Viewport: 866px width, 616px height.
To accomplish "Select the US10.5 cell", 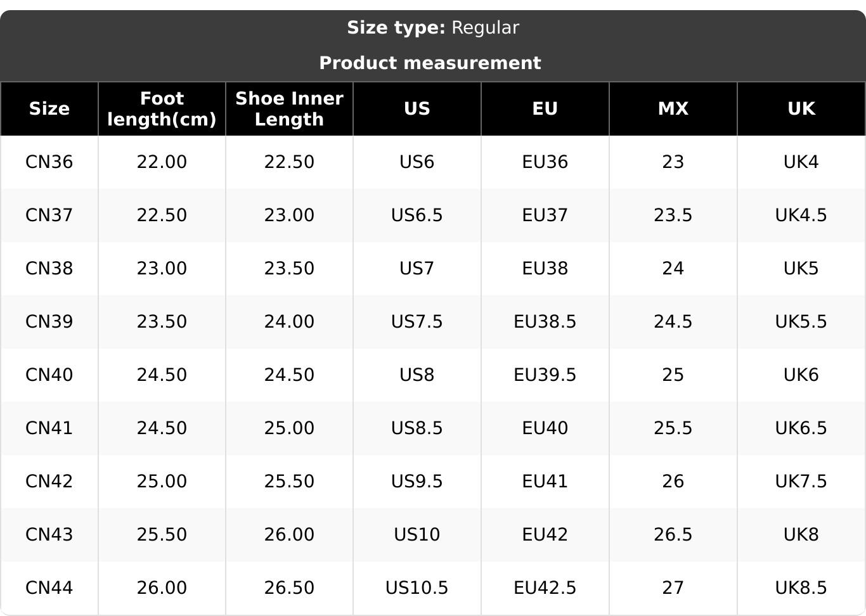I will pos(417,587).
